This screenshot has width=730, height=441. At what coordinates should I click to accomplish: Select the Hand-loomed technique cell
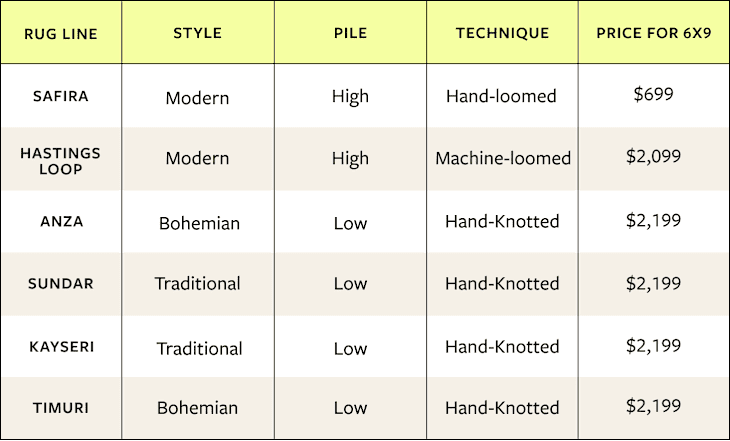502,97
